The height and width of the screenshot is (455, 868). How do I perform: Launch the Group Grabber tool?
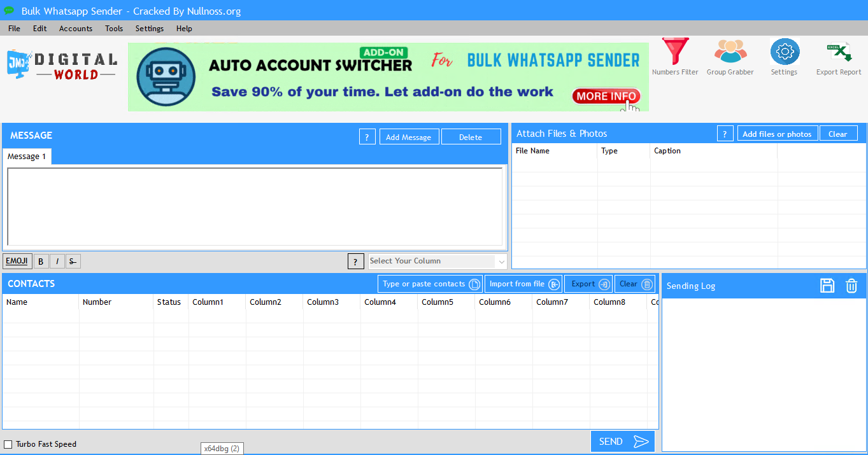730,52
